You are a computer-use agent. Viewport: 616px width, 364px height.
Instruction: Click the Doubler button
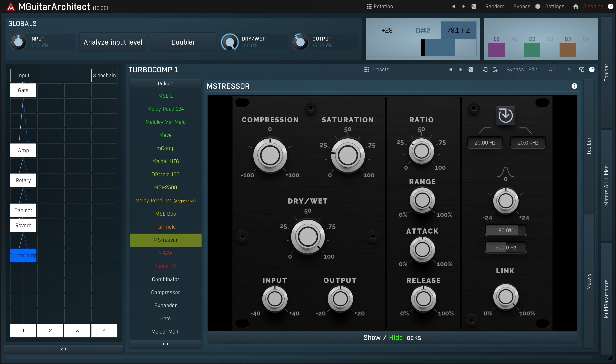[183, 42]
